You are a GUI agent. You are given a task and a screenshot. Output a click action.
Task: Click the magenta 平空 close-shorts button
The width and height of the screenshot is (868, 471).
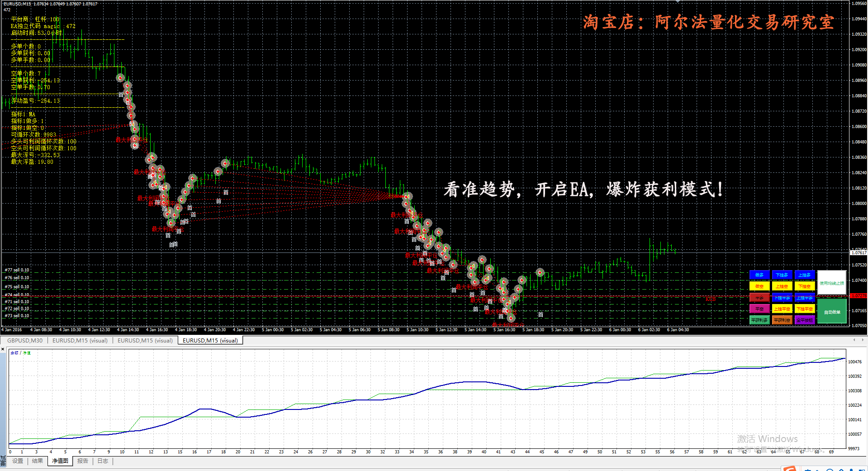coord(759,309)
